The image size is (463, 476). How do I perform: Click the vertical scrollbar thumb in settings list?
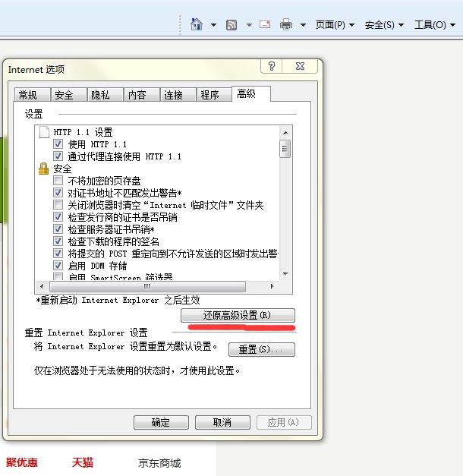point(285,149)
